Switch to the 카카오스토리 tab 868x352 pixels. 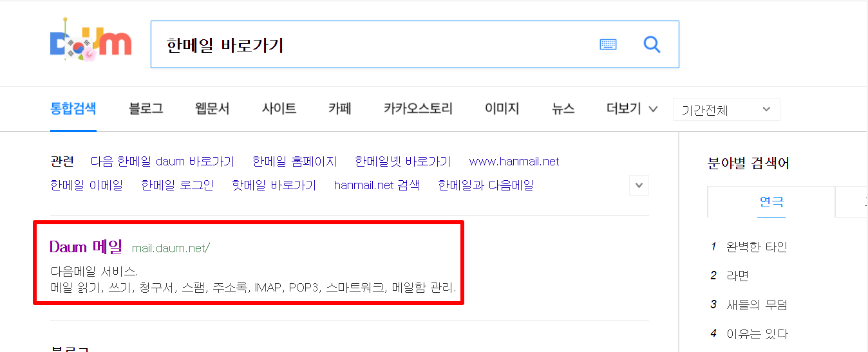coord(418,109)
